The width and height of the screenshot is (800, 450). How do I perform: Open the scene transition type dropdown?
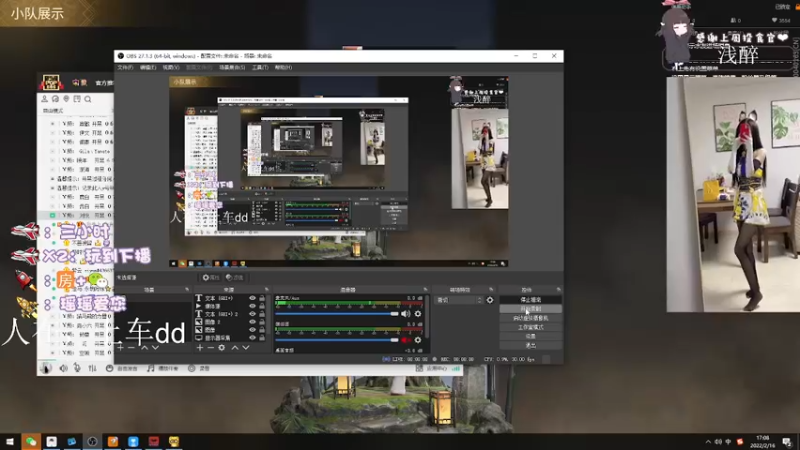[459, 300]
